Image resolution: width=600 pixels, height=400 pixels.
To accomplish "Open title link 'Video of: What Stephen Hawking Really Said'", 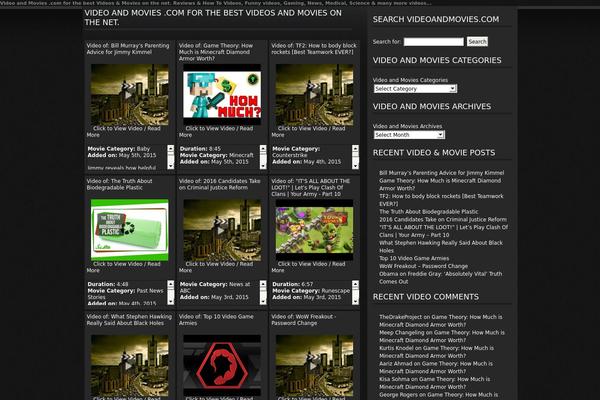I will 127,320.
